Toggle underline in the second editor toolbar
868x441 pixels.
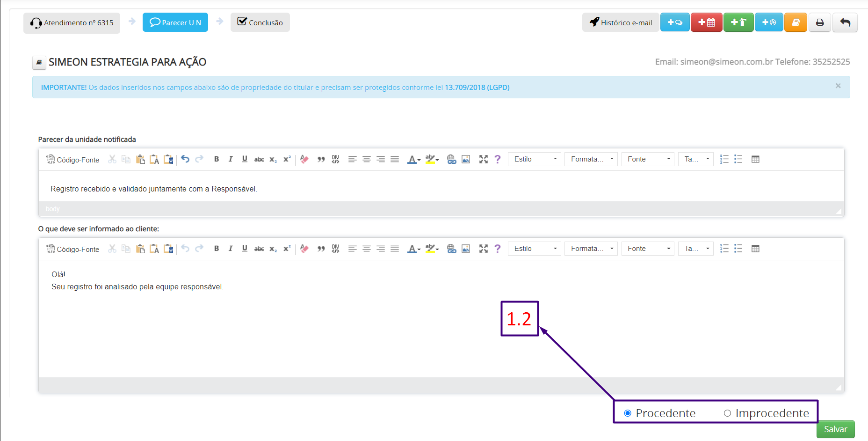pyautogui.click(x=245, y=249)
